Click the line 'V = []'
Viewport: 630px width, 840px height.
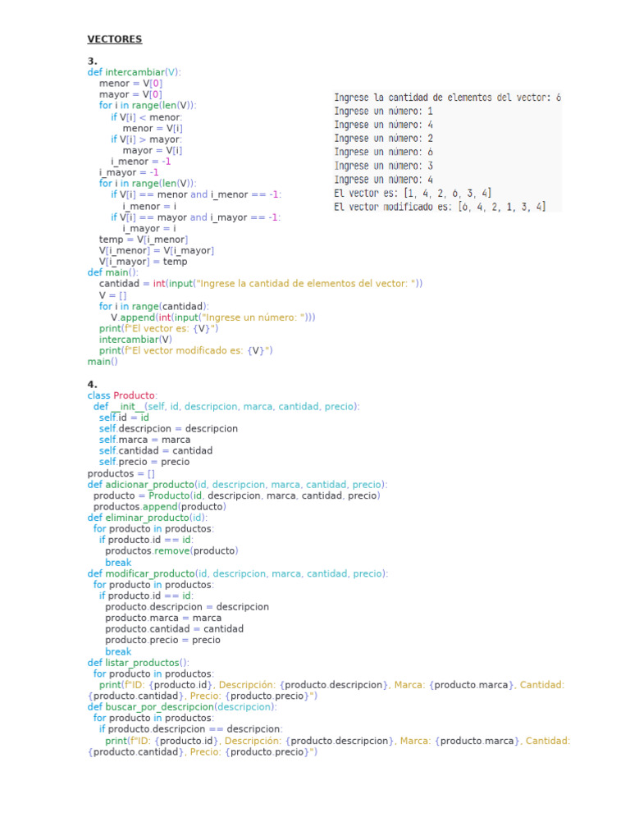click(112, 295)
